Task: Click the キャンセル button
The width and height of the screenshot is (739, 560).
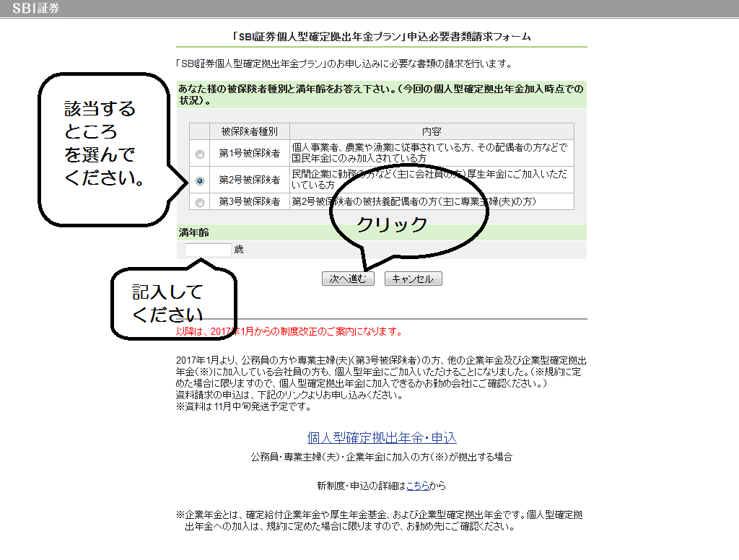Action: [x=414, y=279]
